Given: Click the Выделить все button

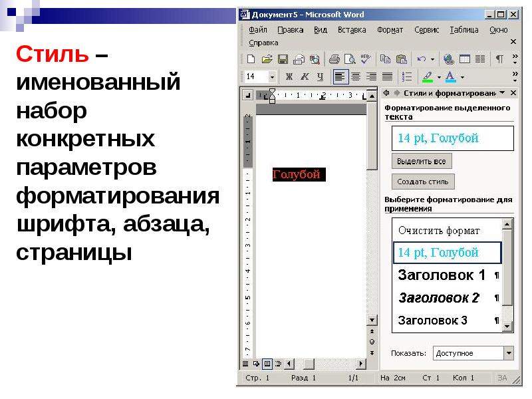Looking at the screenshot, I should coord(421,161).
